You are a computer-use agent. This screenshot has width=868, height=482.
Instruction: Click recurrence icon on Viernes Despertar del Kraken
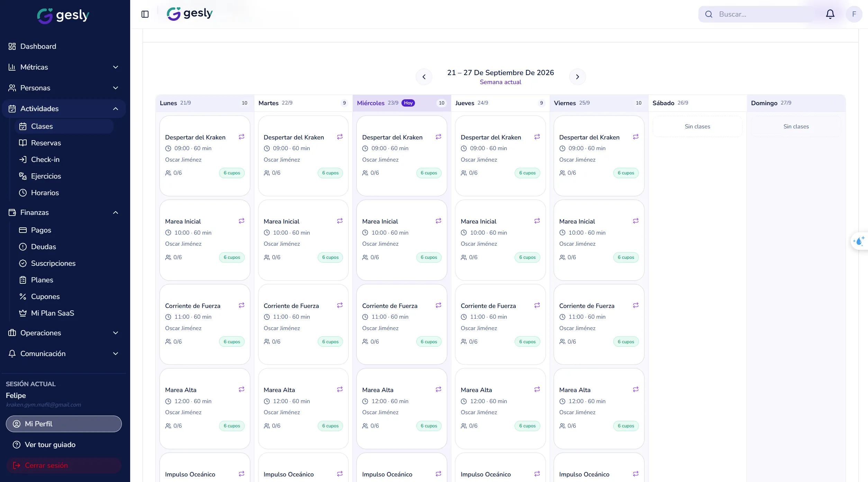point(636,137)
